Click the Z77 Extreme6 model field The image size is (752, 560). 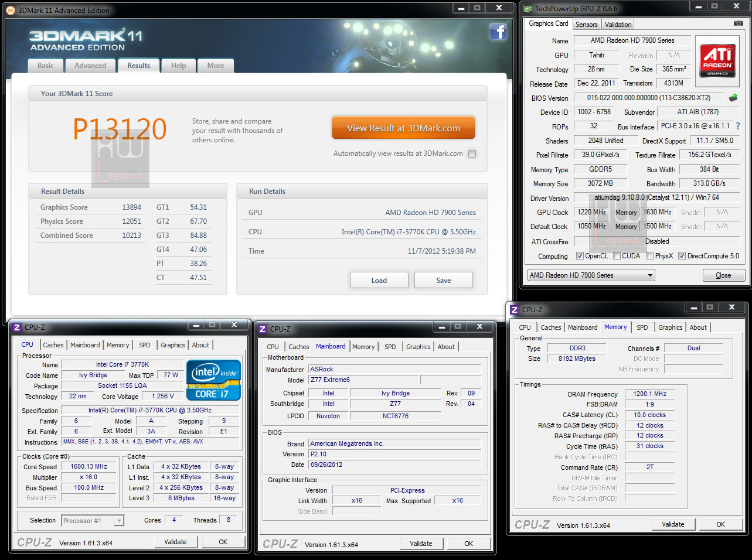(364, 380)
